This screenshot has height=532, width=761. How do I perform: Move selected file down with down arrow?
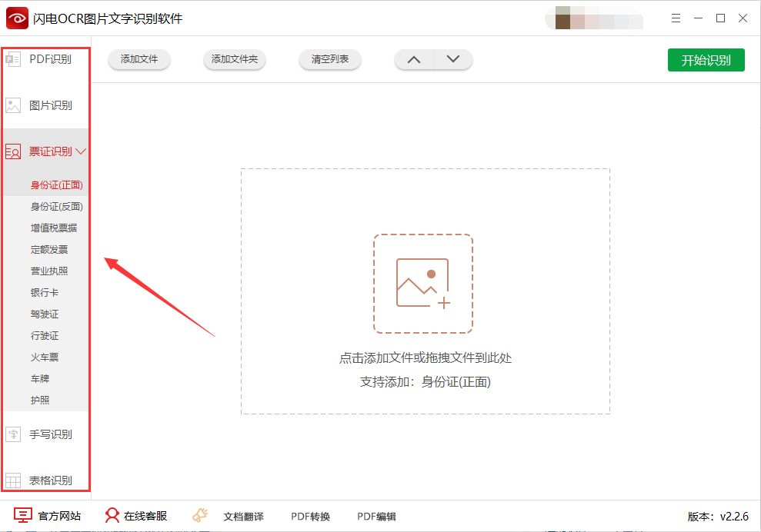tap(452, 60)
